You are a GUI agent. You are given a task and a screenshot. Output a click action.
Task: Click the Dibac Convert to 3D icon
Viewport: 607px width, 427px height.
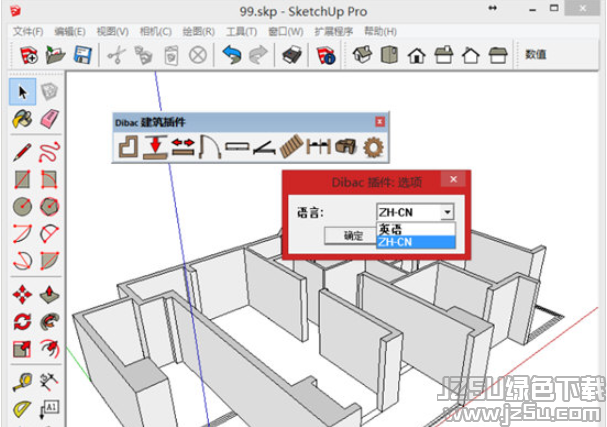(x=346, y=147)
